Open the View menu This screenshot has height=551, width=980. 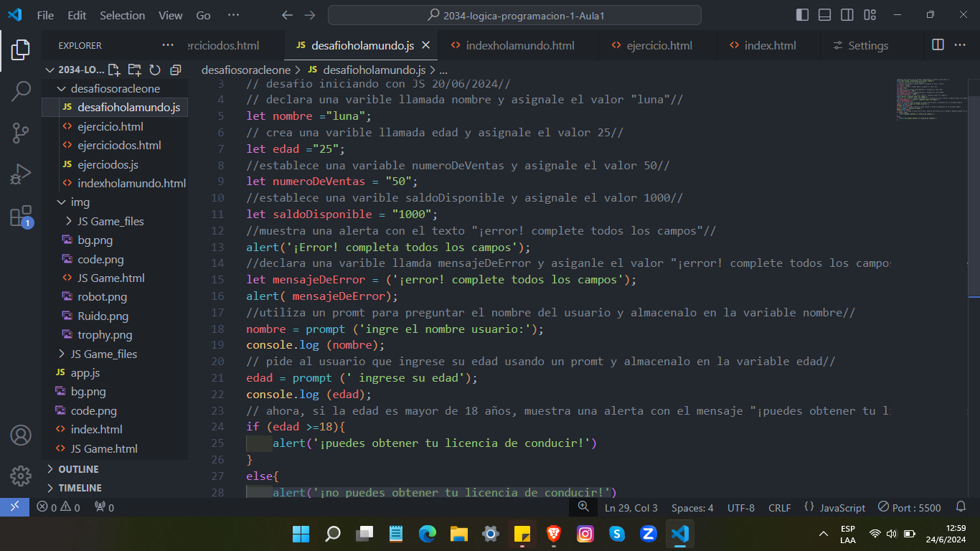pos(171,15)
